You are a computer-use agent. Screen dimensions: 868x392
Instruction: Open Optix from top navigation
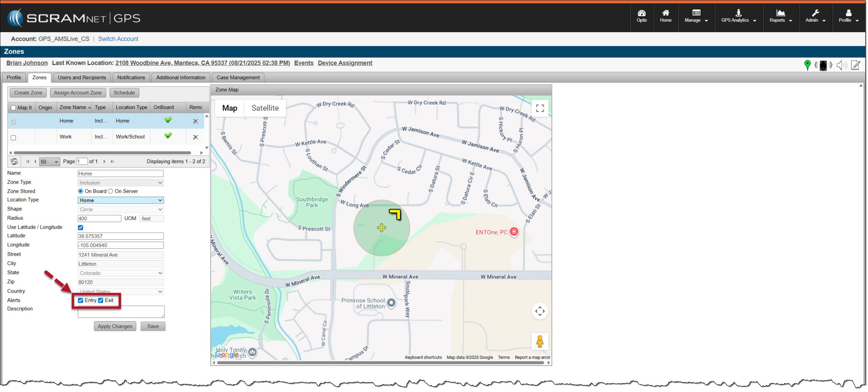pyautogui.click(x=642, y=16)
